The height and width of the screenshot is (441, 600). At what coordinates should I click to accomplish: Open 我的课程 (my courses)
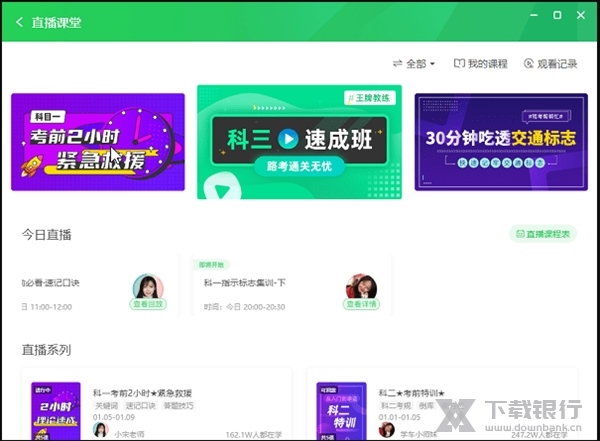(480, 64)
